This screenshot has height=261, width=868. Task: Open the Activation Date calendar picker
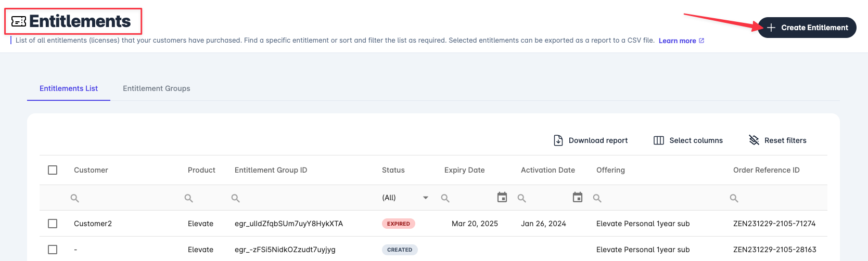pyautogui.click(x=578, y=197)
